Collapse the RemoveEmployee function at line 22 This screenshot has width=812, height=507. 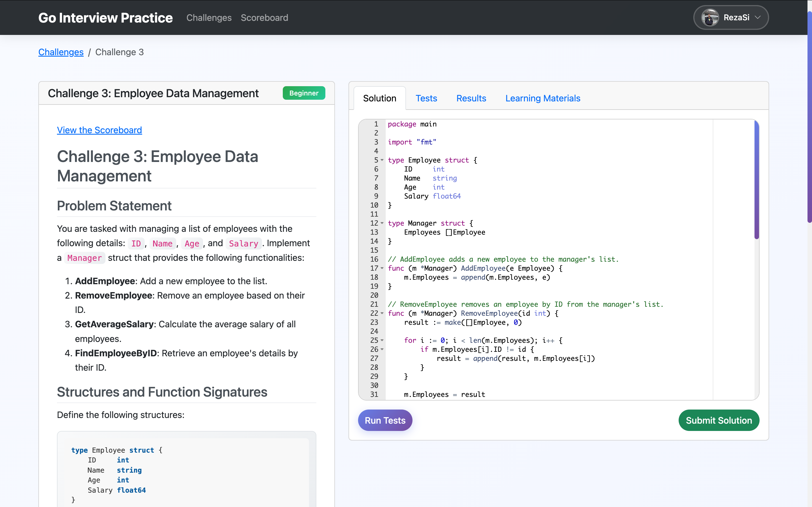point(382,313)
